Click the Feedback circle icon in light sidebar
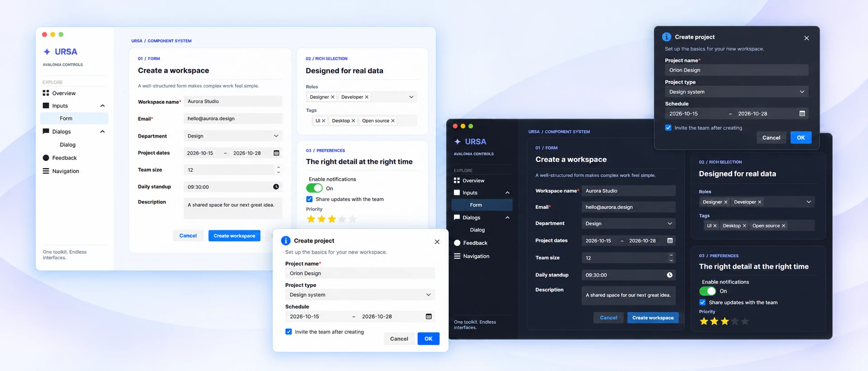Screen dimensions: 868x371 click(46, 158)
